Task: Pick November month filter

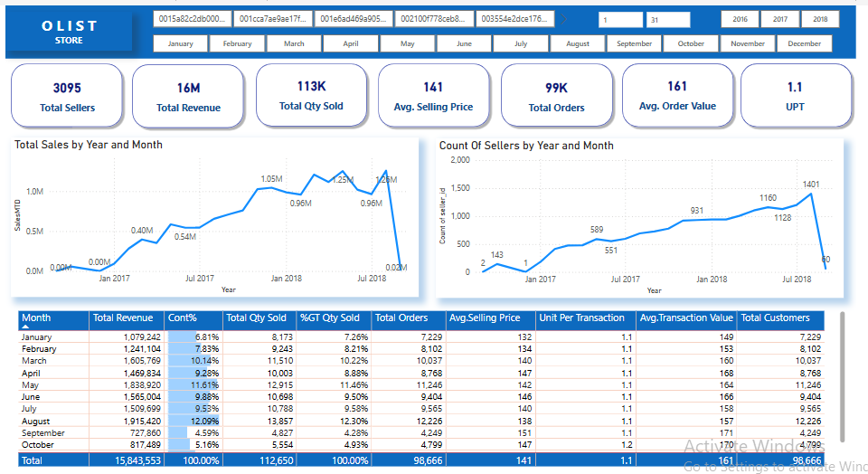Action: click(748, 43)
